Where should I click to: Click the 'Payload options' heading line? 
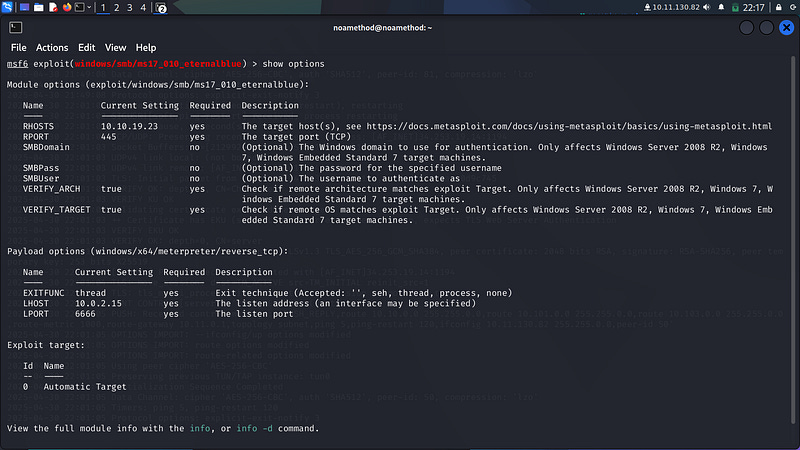147,252
